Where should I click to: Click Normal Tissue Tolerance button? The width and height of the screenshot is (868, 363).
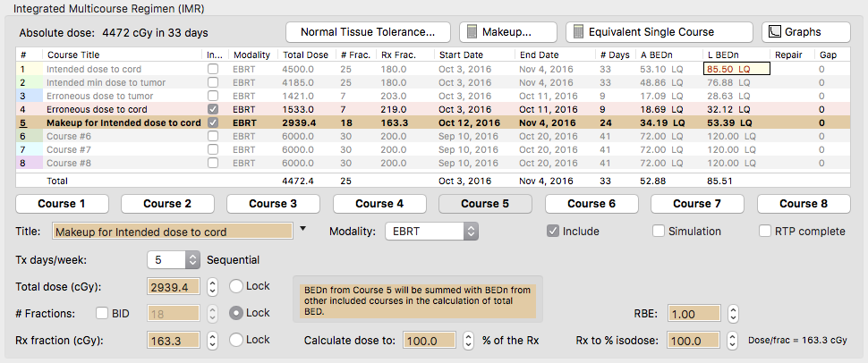(x=368, y=32)
